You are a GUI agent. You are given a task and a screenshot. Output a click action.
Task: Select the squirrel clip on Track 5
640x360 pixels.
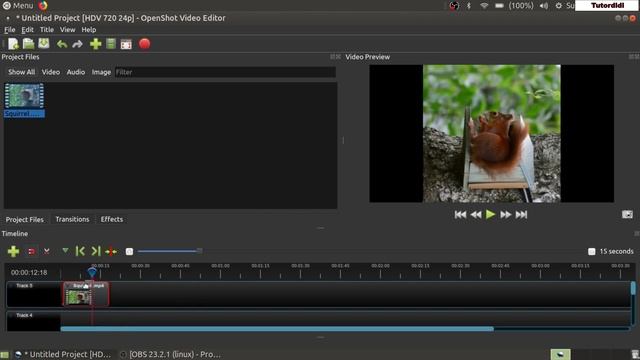[x=86, y=294]
